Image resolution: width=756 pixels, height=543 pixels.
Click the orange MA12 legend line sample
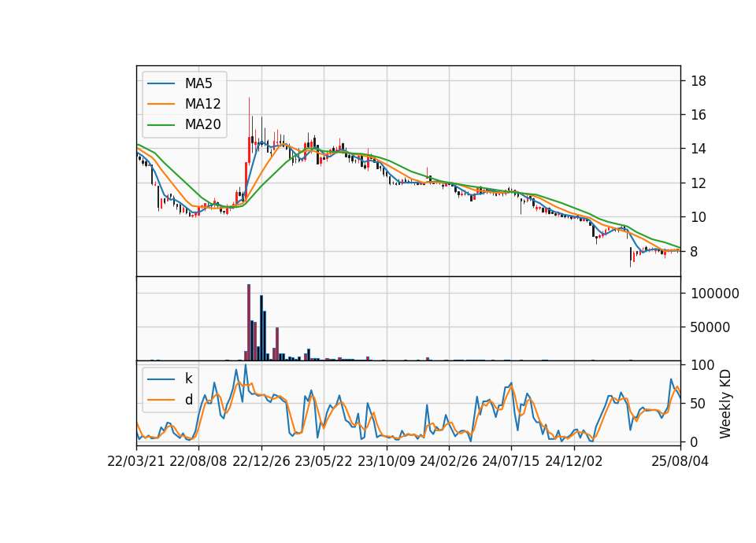click(x=161, y=104)
